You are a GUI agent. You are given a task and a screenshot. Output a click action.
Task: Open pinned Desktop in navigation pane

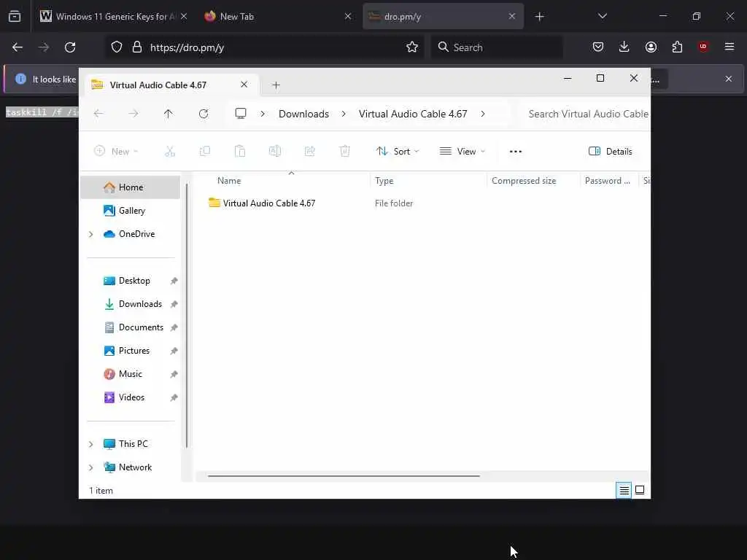[x=130, y=281]
